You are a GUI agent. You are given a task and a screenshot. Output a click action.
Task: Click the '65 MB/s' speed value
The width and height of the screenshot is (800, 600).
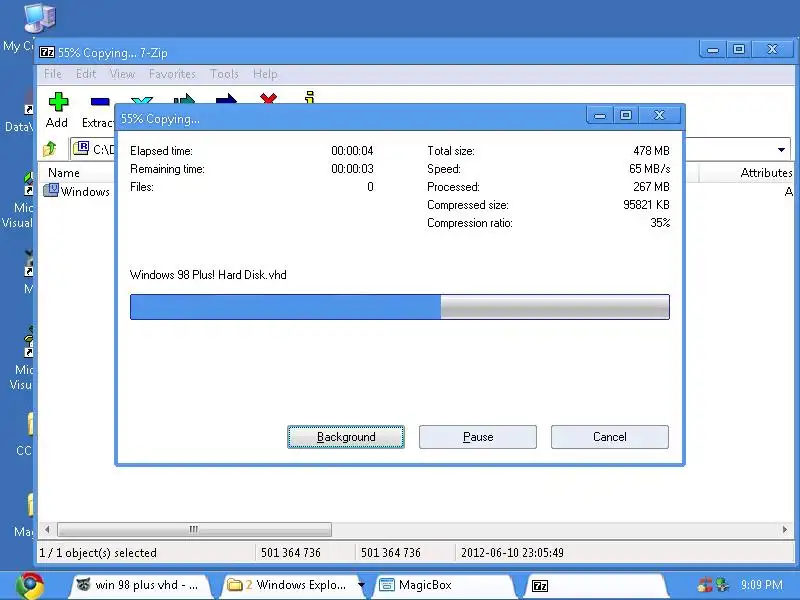pos(649,169)
